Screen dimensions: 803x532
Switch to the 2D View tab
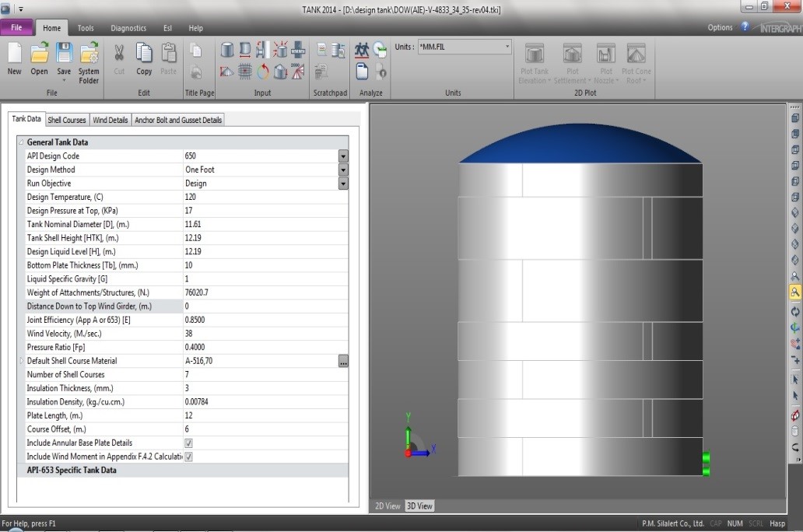coord(387,506)
